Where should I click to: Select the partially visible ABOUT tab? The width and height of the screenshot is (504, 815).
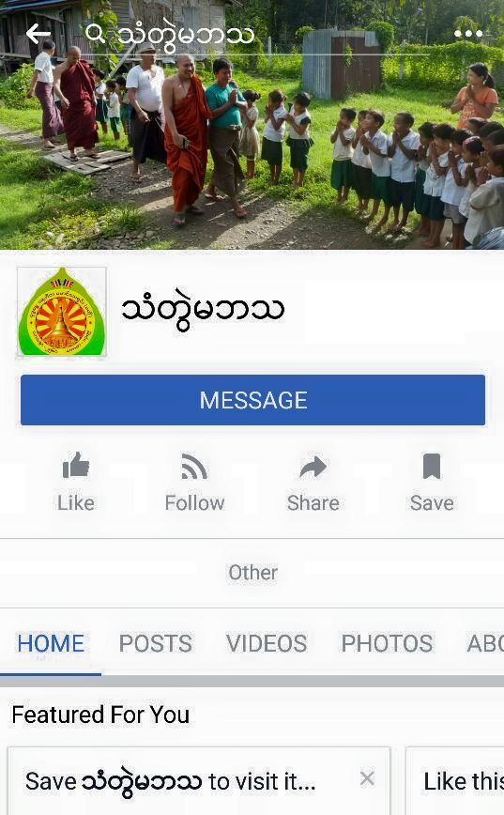(x=485, y=643)
